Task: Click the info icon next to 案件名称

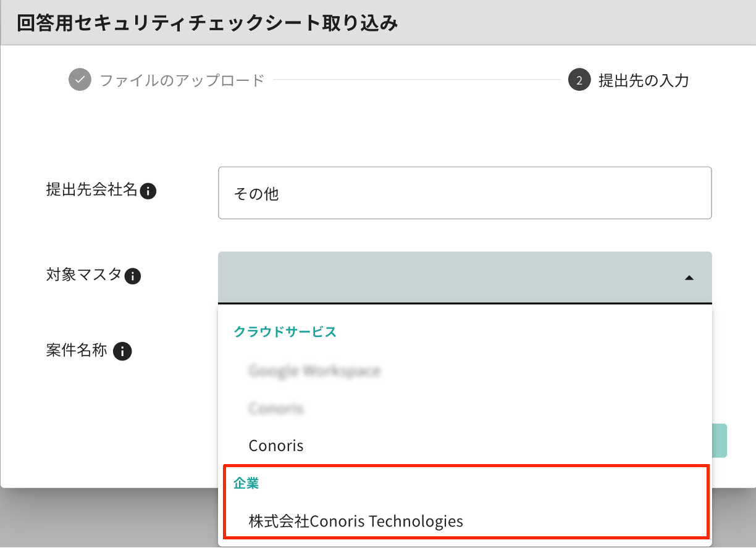Action: click(123, 352)
